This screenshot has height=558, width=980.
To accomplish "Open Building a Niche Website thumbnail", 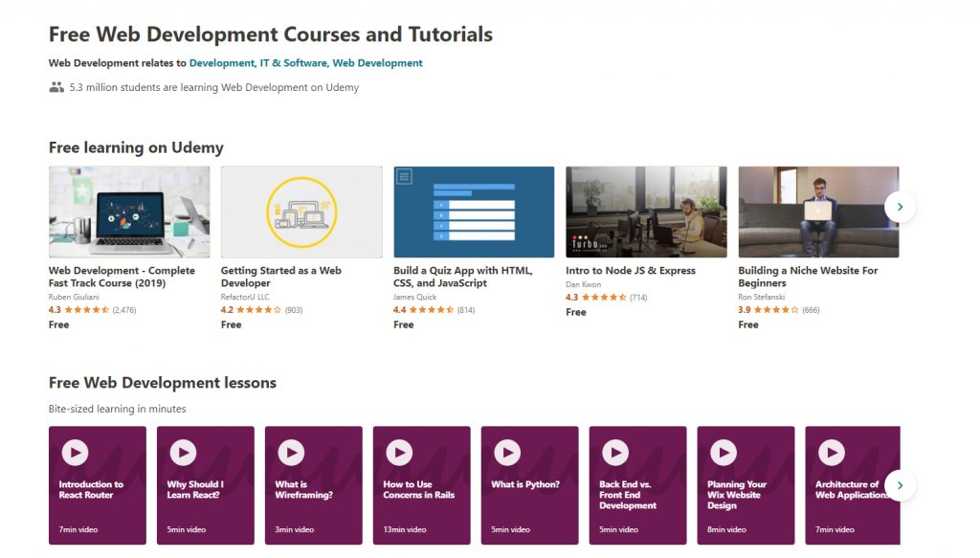I will click(x=819, y=212).
